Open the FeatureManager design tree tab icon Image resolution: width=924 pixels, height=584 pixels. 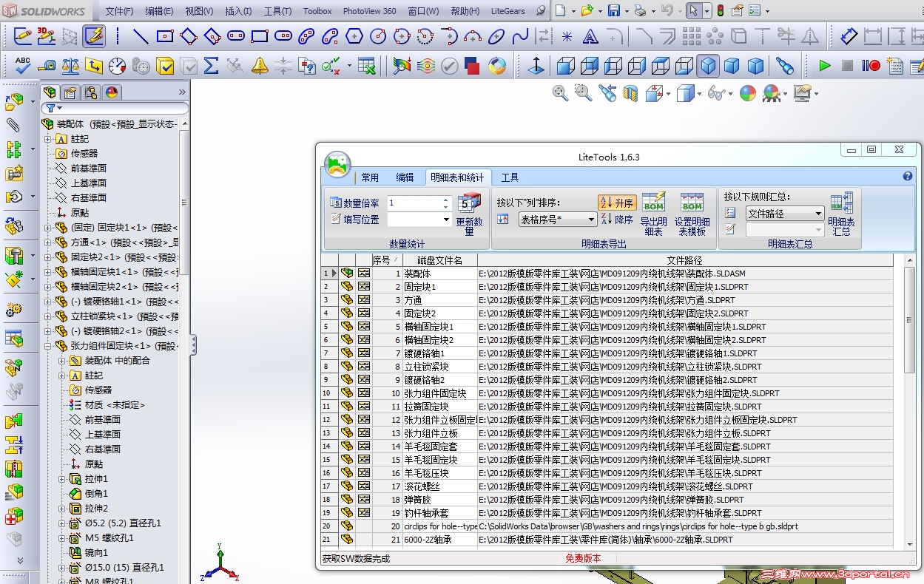coord(50,92)
